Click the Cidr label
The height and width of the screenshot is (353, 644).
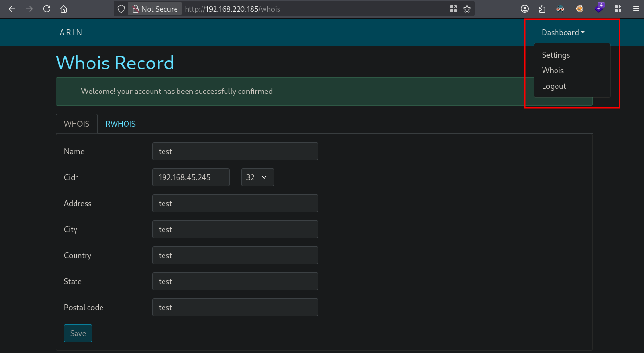pyautogui.click(x=71, y=177)
